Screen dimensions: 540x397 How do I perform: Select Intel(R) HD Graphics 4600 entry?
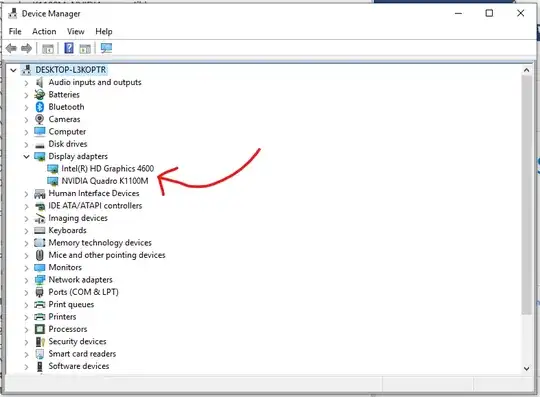point(107,169)
